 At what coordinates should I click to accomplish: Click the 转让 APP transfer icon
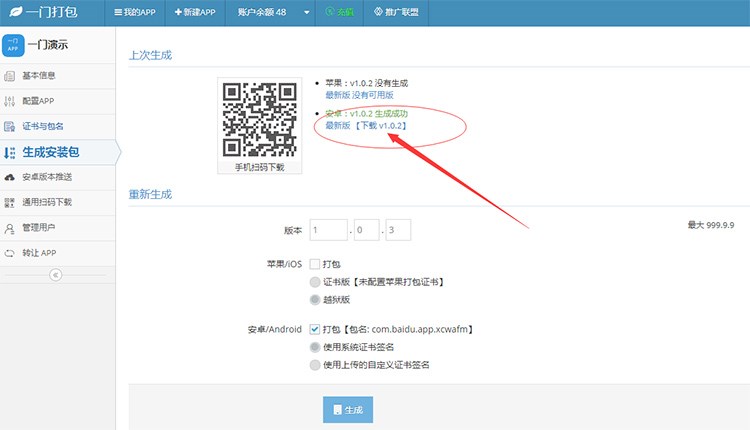coord(10,253)
